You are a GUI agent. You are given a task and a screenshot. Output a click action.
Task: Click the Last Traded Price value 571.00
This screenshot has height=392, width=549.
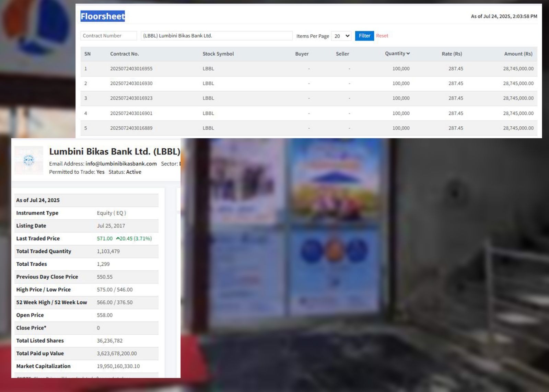pyautogui.click(x=105, y=239)
